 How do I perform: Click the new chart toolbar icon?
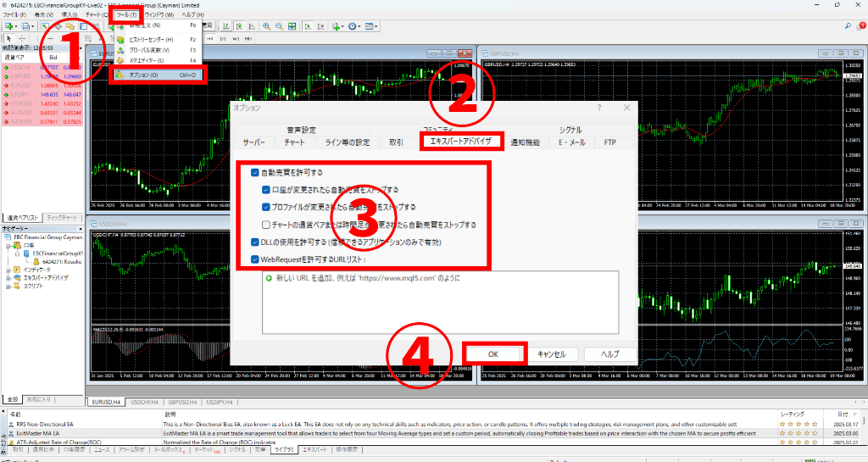(8, 26)
